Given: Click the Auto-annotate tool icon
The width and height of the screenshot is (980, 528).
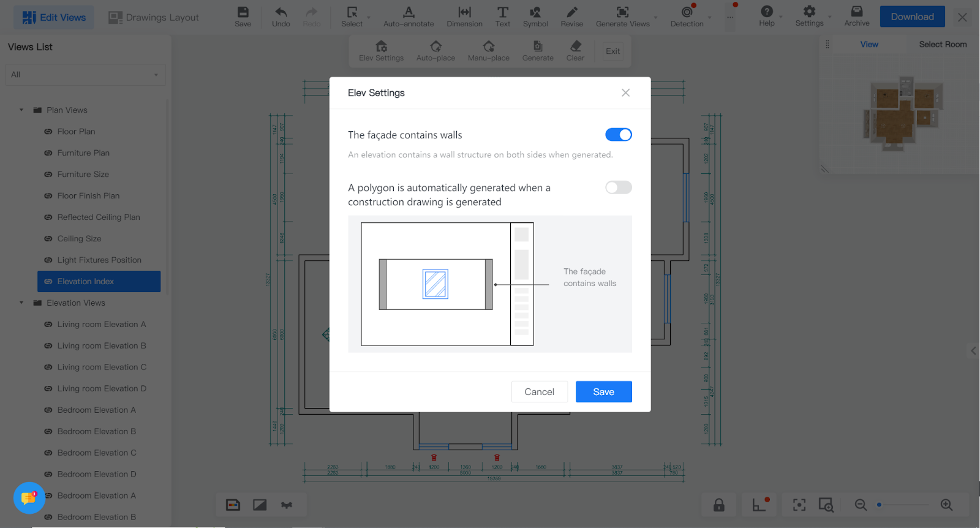Looking at the screenshot, I should pyautogui.click(x=409, y=13).
